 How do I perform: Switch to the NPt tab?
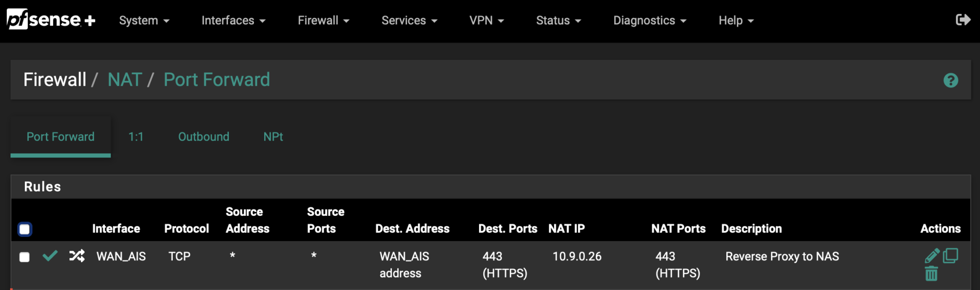point(273,136)
